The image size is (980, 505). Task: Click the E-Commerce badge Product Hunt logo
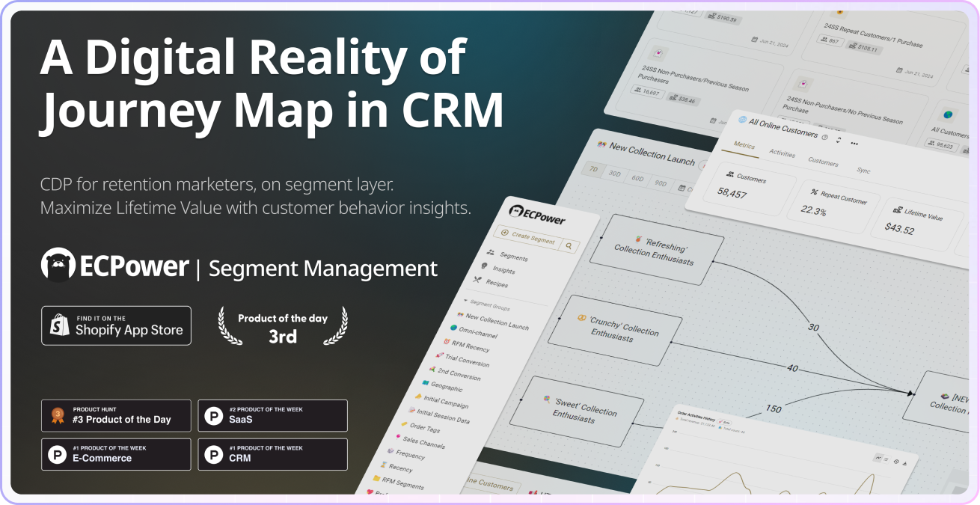(x=57, y=454)
